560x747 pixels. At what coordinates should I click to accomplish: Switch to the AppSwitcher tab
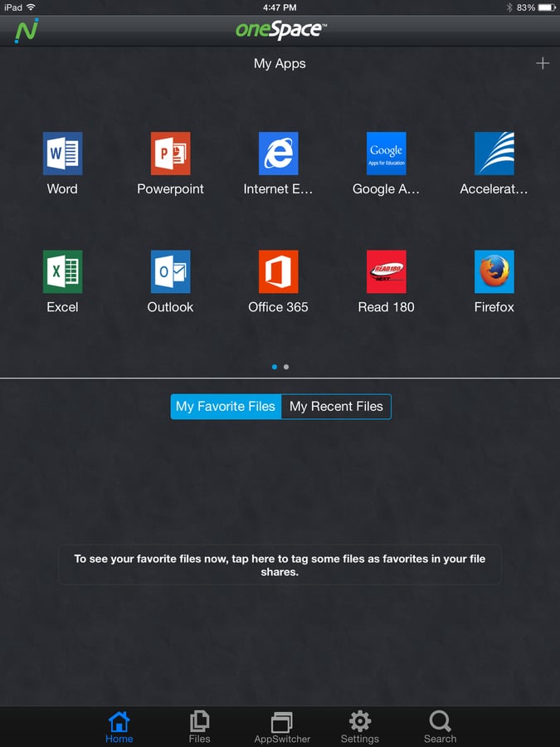pyautogui.click(x=282, y=727)
